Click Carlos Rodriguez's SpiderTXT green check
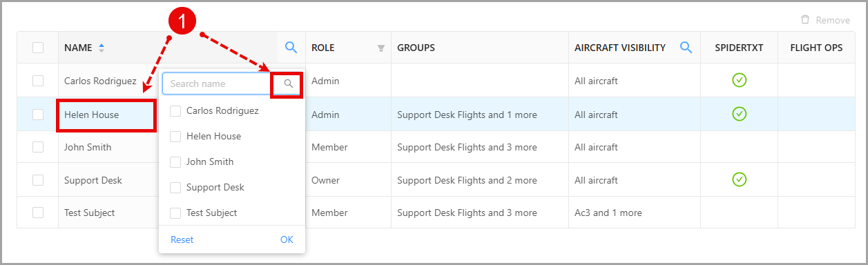Image resolution: width=868 pixels, height=265 pixels. [739, 81]
